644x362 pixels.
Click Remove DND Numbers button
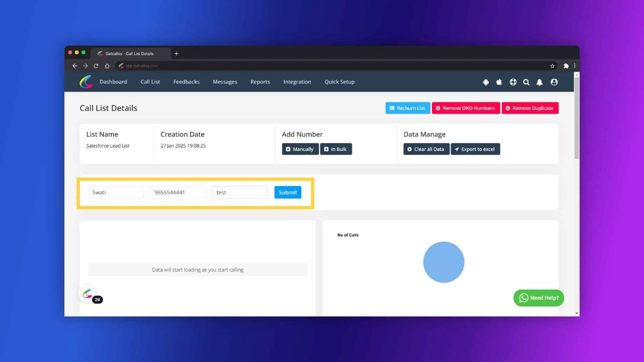(x=466, y=108)
